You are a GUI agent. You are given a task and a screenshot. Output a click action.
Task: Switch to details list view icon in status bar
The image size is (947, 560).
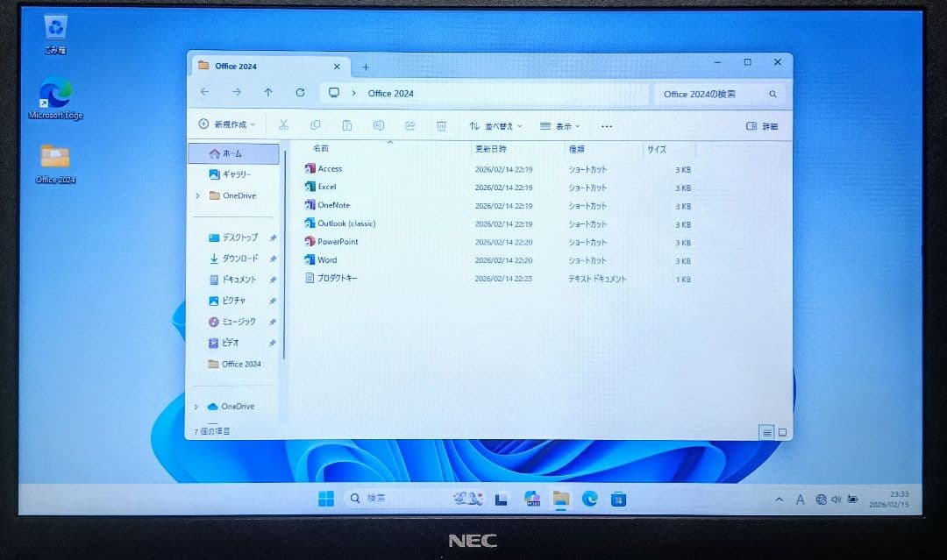coord(766,432)
